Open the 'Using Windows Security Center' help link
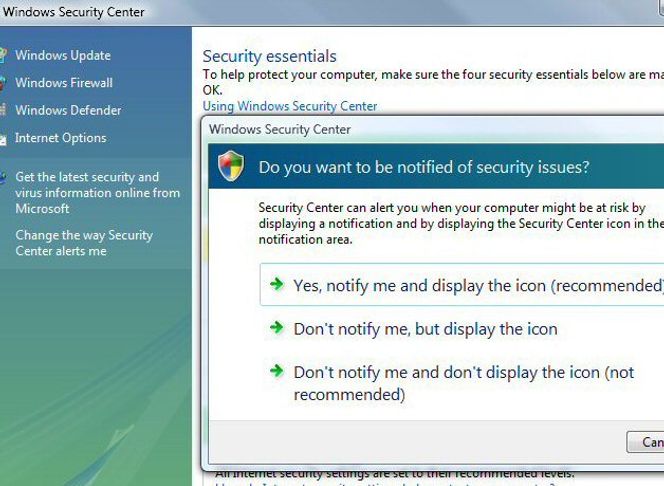The image size is (664, 486). tap(290, 106)
